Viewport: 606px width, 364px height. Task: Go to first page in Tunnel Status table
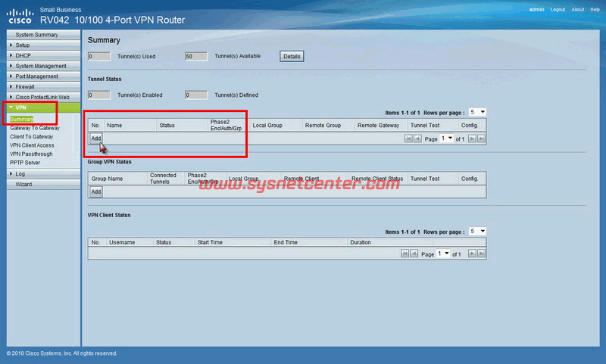(408, 138)
